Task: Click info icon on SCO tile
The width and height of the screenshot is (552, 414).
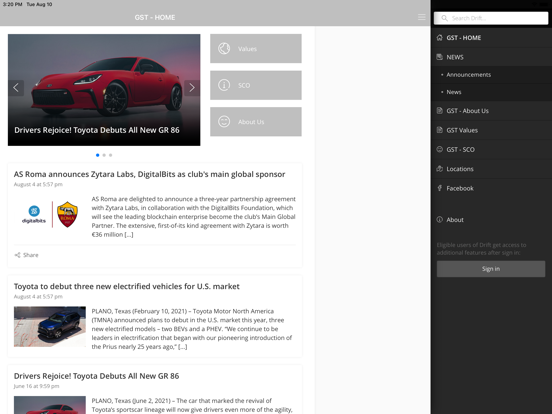Action: (224, 85)
